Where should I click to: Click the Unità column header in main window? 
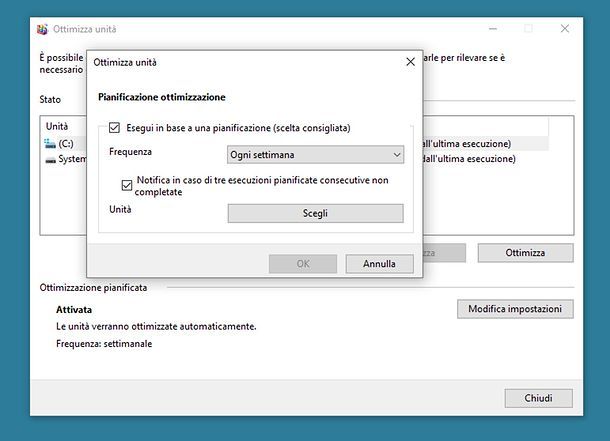[57, 126]
